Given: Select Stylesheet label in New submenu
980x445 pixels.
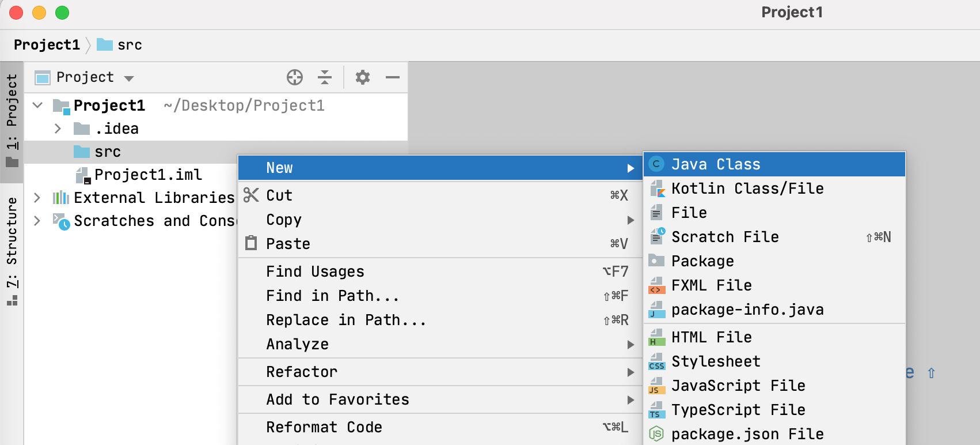Looking at the screenshot, I should coord(716,361).
